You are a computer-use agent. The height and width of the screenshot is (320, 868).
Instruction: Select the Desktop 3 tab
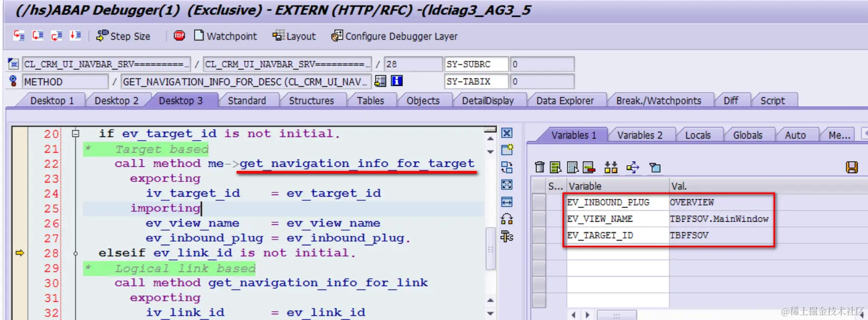tap(181, 100)
